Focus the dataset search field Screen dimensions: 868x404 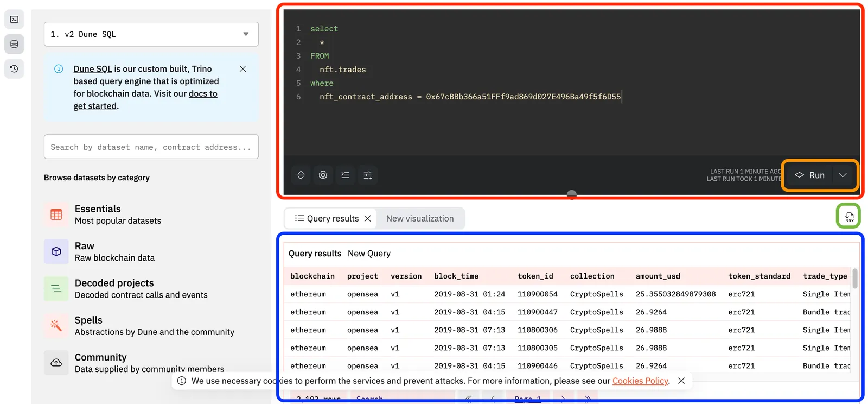tap(151, 147)
